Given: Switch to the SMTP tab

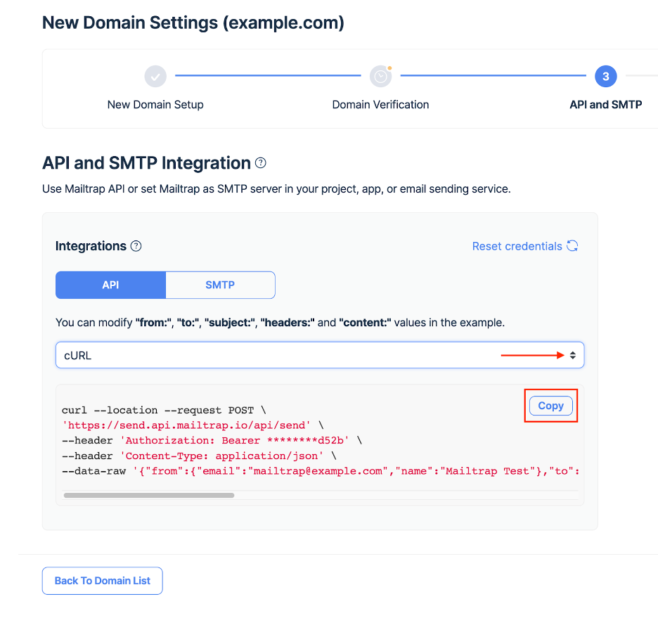Looking at the screenshot, I should [220, 285].
